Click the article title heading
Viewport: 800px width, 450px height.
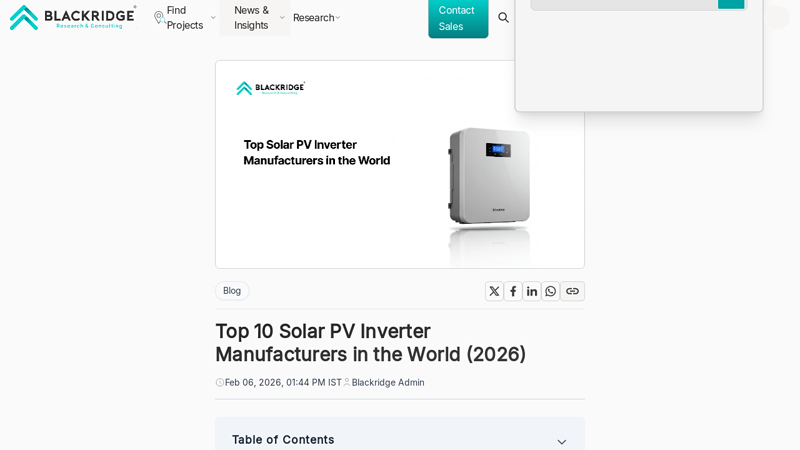370,343
